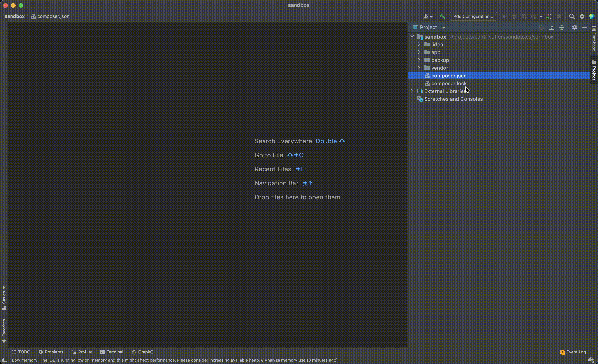This screenshot has height=364, width=598.
Task: Toggle the Database side tool window
Action: point(594,39)
